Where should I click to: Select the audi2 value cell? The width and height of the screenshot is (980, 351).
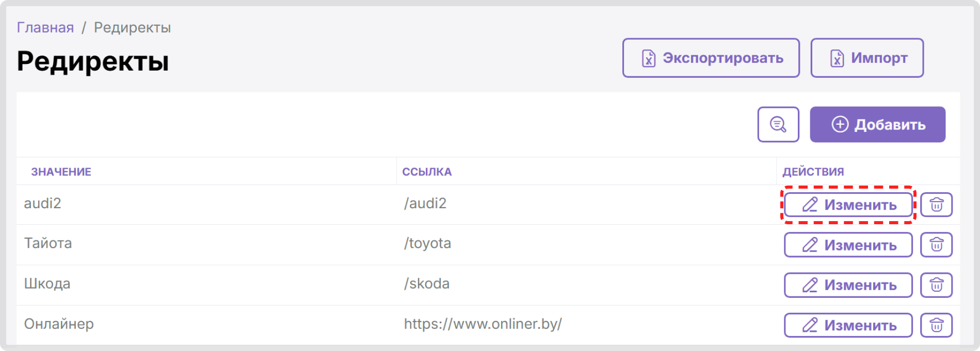pos(42,203)
